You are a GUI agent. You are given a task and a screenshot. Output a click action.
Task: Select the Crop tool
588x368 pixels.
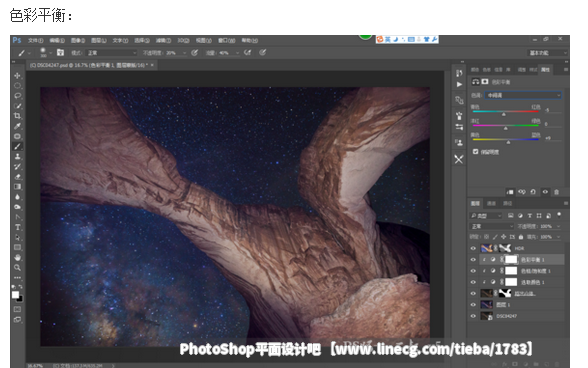coord(18,116)
